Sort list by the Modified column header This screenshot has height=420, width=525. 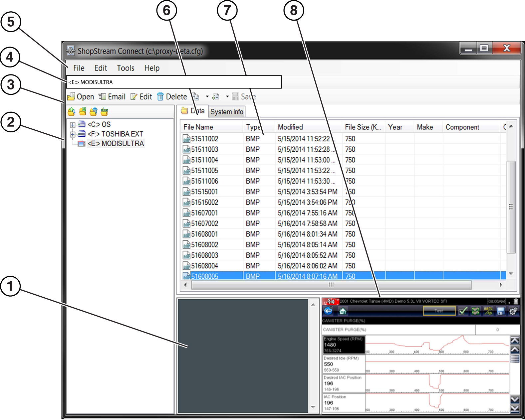point(290,127)
